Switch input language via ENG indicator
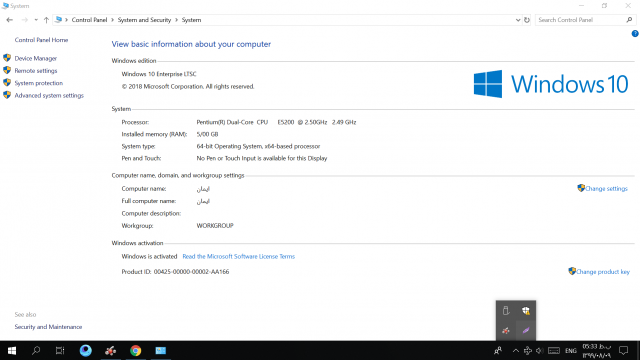 [x=571, y=351]
